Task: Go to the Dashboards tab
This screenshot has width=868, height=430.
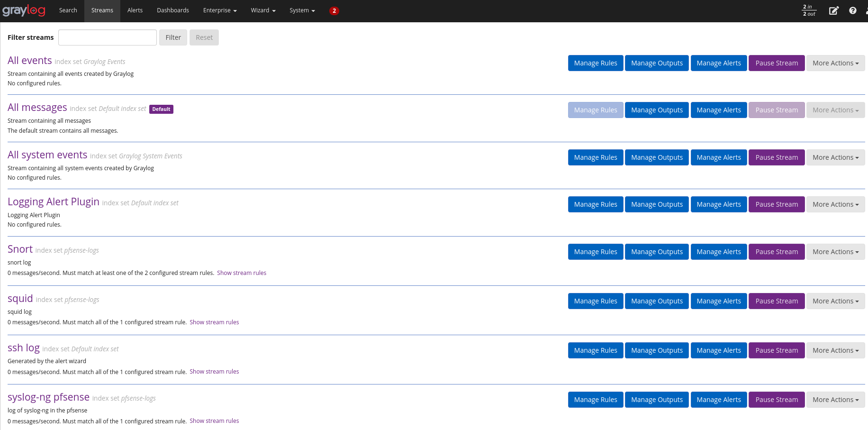Action: point(173,10)
